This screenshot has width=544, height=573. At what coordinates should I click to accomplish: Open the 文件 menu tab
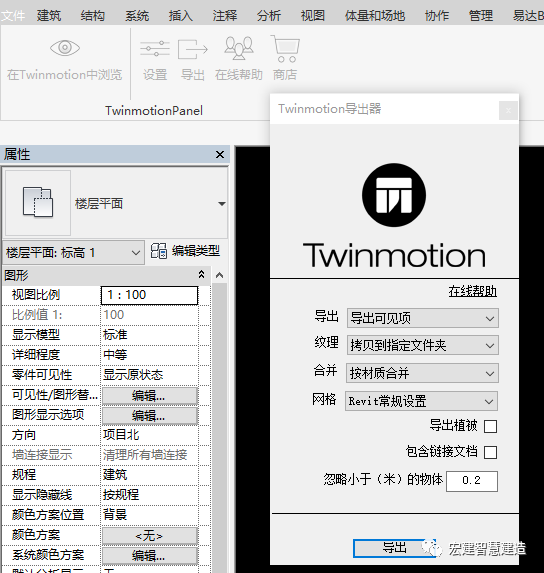point(13,16)
